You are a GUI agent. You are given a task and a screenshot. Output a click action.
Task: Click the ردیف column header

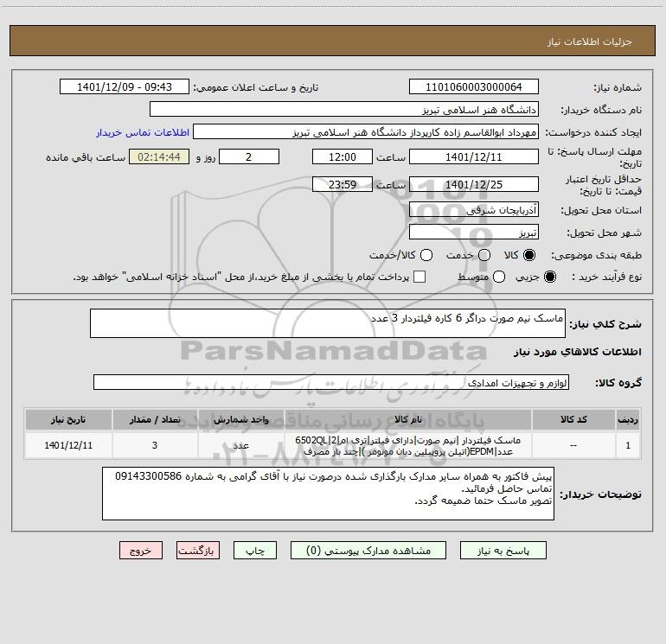pyautogui.click(x=628, y=419)
